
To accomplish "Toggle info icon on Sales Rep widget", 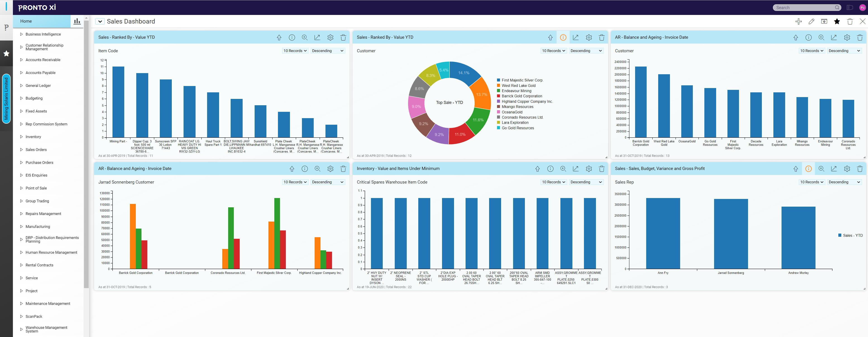I will click(808, 169).
